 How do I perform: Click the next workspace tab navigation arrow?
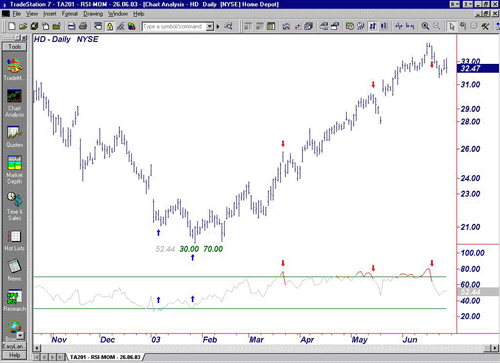[x=53, y=357]
